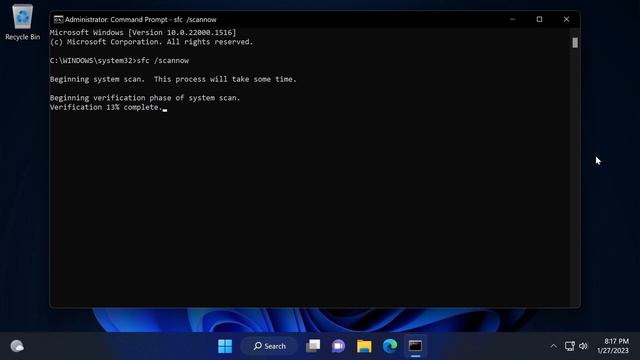The image size is (640, 360).
Task: Click the Command Prompt scrollbar thumb
Action: tap(575, 42)
